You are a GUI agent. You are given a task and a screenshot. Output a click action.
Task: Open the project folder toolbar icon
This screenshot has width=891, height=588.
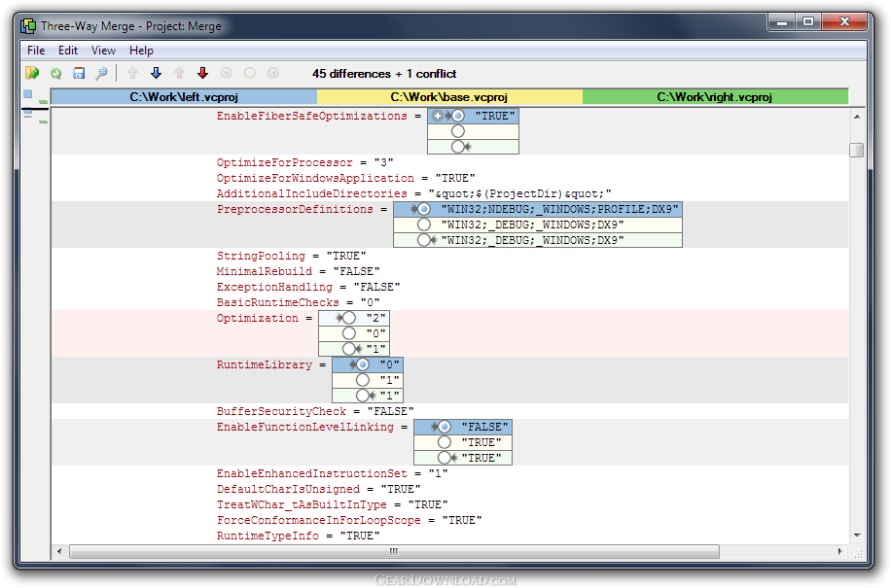(32, 73)
